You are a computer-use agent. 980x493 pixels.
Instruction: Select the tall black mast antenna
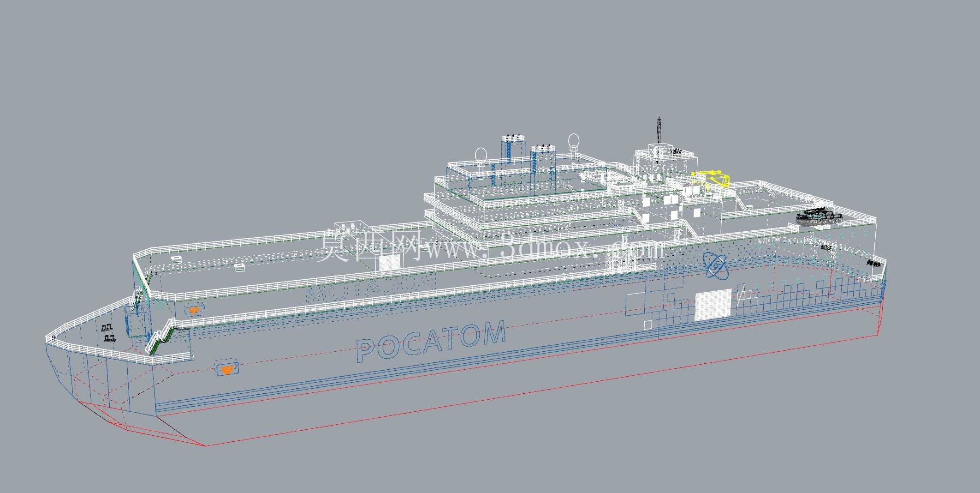659,131
